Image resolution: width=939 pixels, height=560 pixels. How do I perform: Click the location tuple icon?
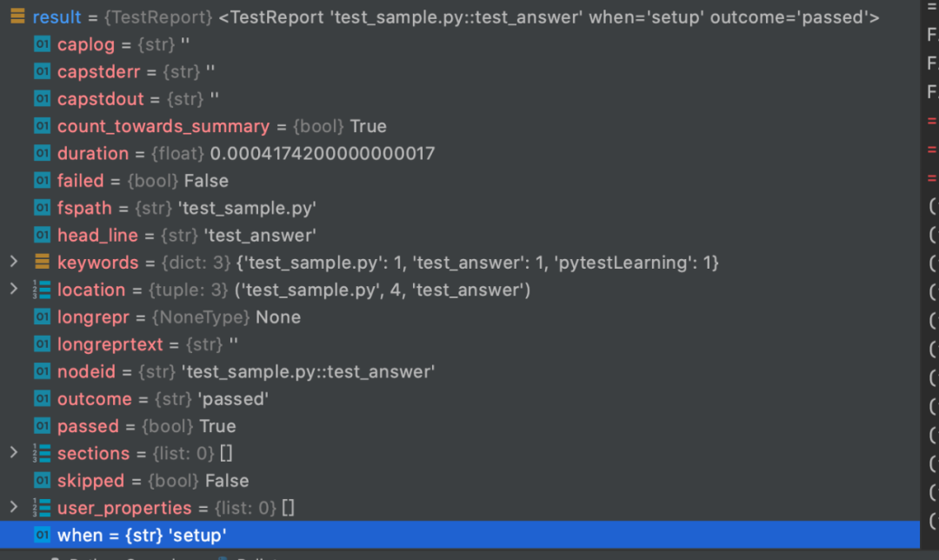(42, 290)
